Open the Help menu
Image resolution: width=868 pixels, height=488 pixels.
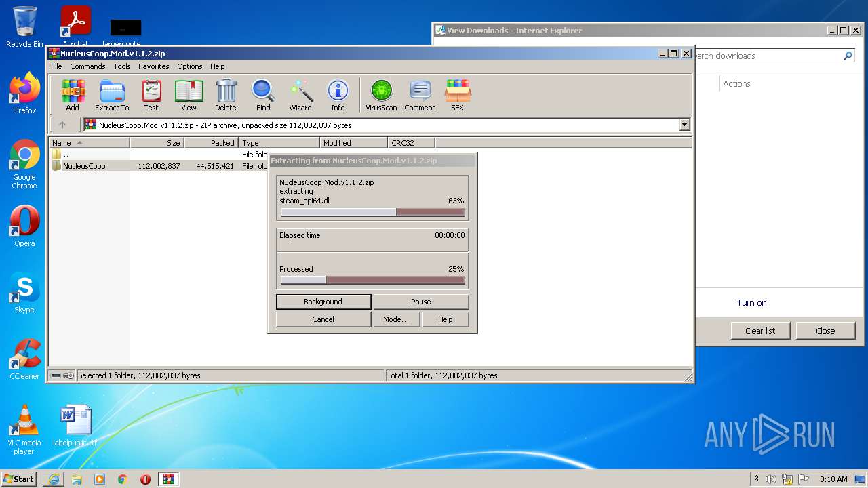click(x=217, y=66)
